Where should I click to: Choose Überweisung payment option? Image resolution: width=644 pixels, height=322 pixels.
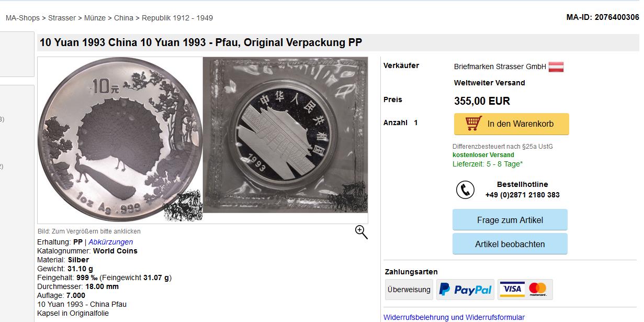409,290
